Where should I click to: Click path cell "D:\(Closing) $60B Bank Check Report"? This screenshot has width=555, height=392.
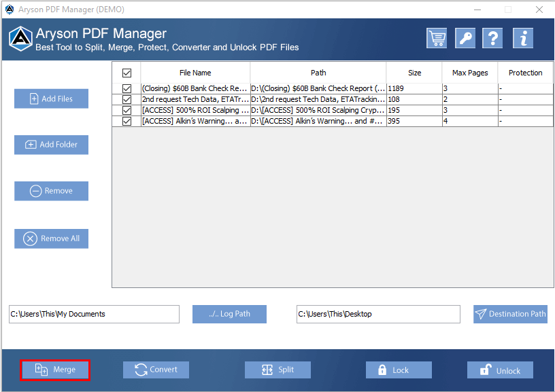coord(318,88)
